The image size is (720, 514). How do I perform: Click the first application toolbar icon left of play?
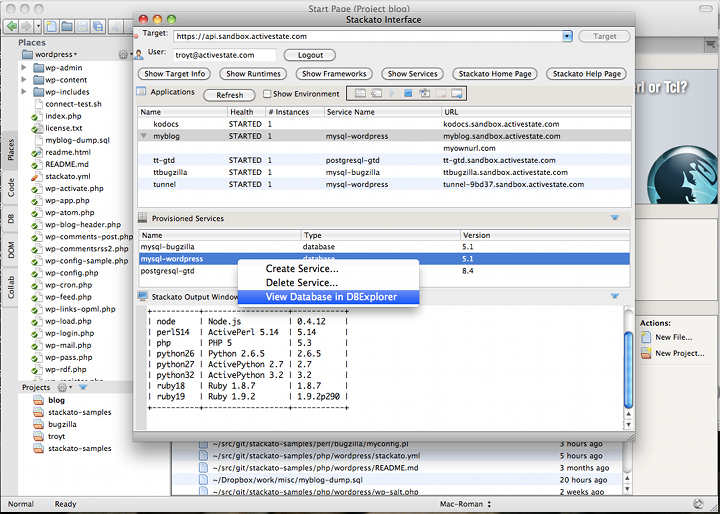tap(360, 94)
